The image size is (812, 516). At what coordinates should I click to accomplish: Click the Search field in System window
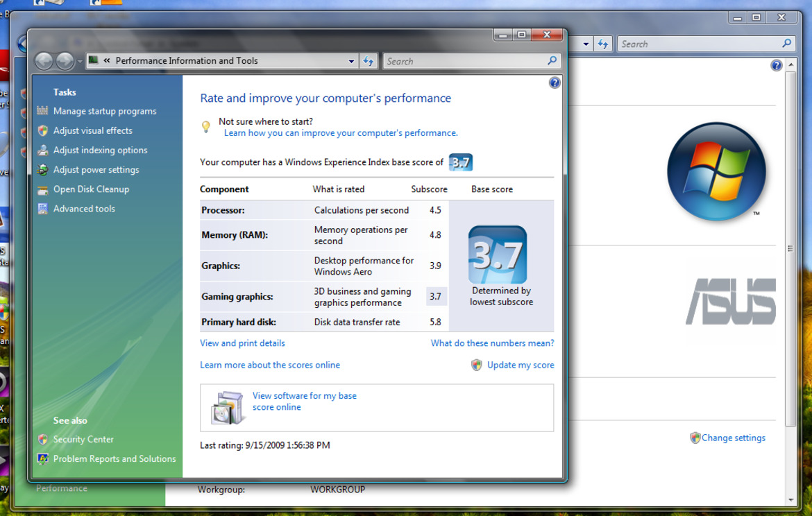click(x=699, y=44)
